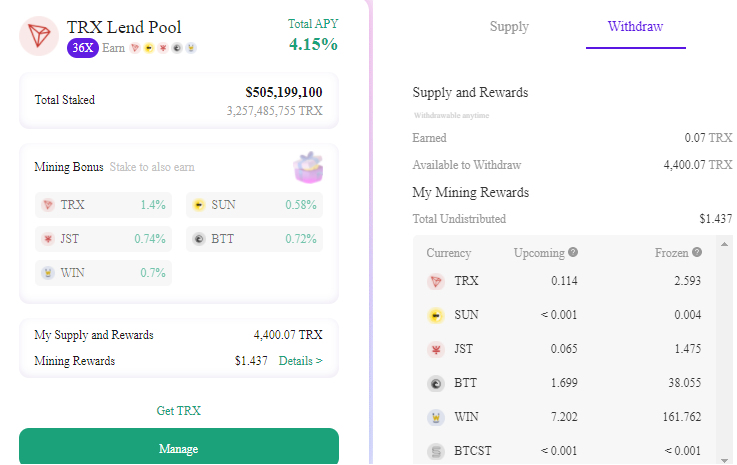This screenshot has width=737, height=465.
Task: Click the scrollbar down arrow in rewards list
Action: point(724,460)
